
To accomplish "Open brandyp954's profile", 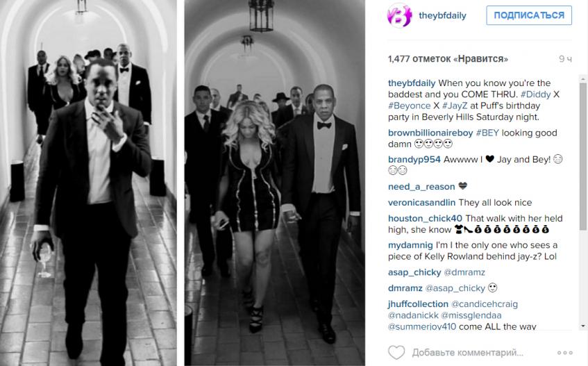I will click(x=414, y=159).
